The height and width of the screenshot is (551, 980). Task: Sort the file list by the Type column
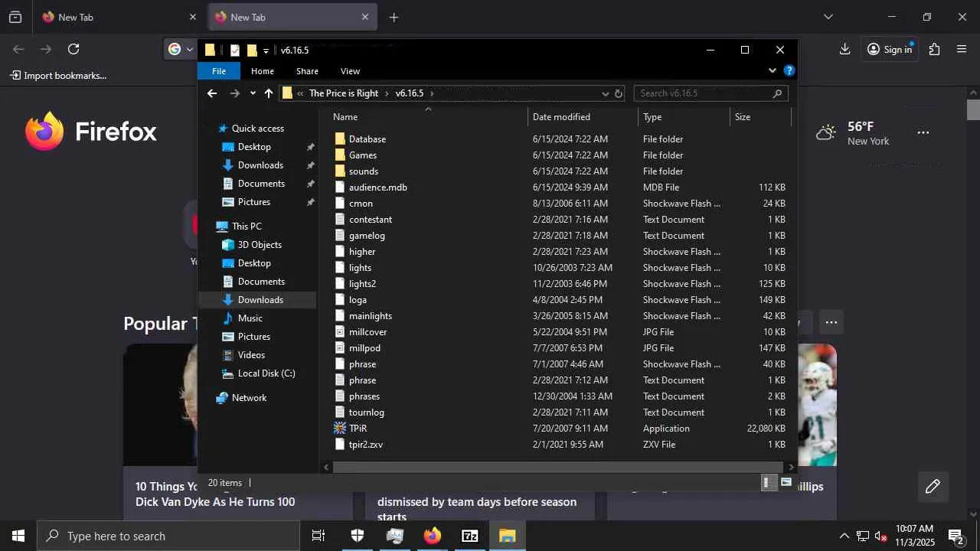coord(684,117)
